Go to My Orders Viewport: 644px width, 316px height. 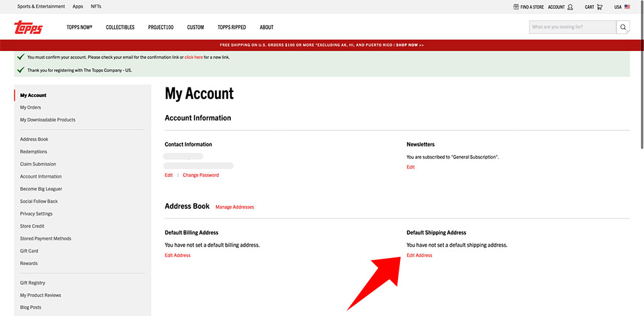(x=30, y=108)
